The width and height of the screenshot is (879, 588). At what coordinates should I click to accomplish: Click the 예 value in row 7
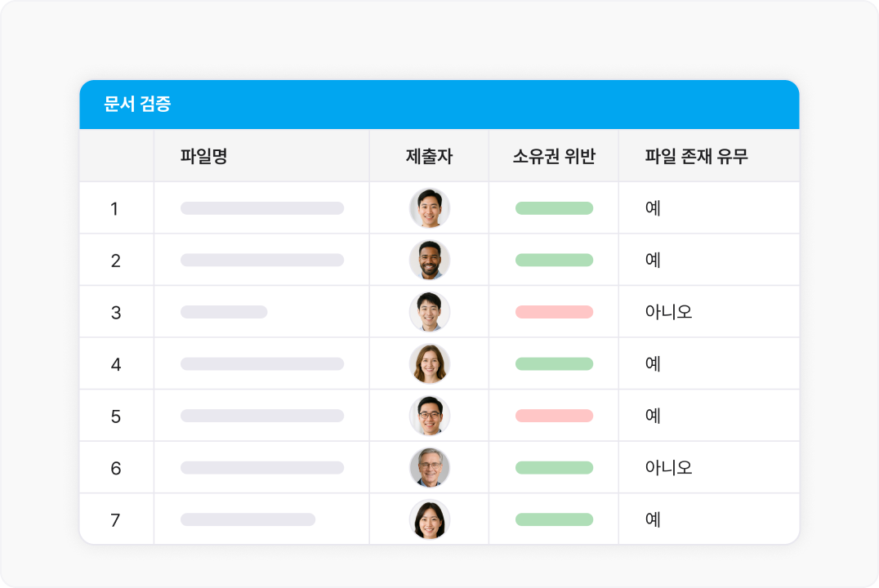[x=653, y=519]
